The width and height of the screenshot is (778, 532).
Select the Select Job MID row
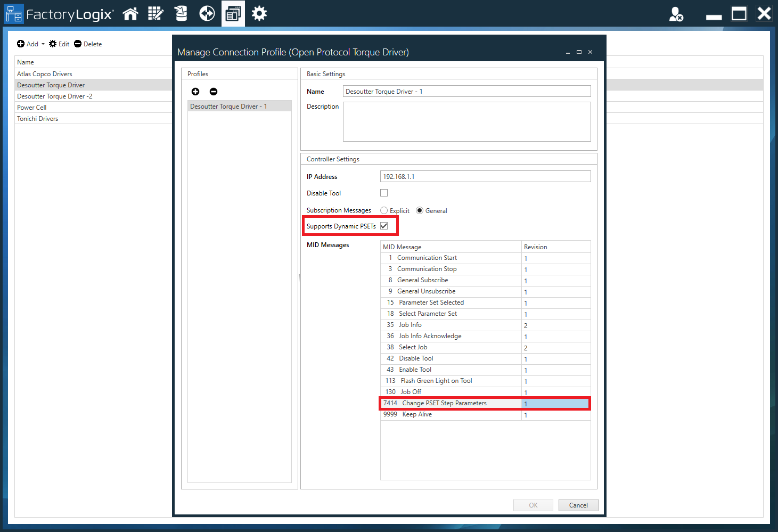point(485,347)
